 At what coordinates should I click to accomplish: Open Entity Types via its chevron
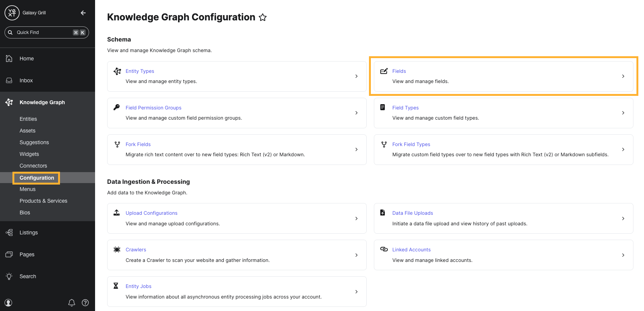(x=357, y=76)
